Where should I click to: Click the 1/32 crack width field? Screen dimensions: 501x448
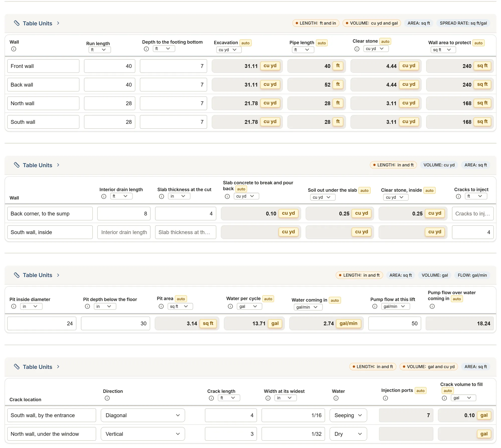[293, 434]
